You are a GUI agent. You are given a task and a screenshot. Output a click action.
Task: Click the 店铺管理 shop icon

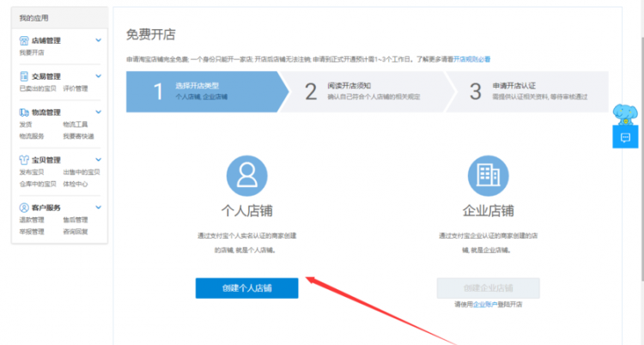click(24, 40)
